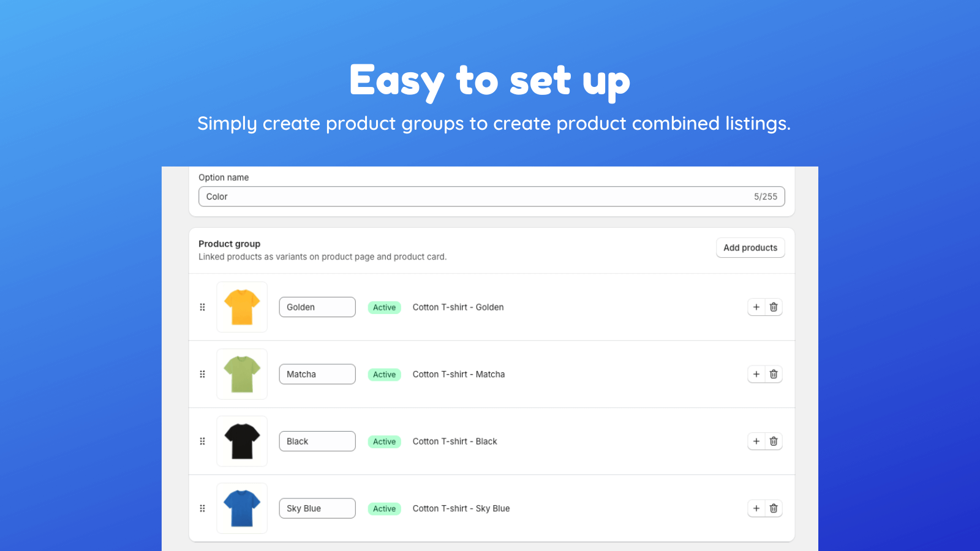Click the Product group section header

(229, 244)
